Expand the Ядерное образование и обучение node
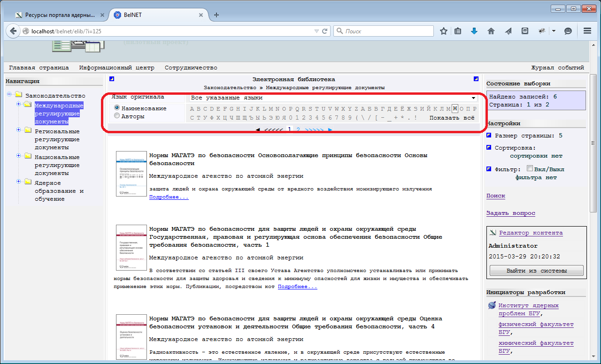 point(19,182)
